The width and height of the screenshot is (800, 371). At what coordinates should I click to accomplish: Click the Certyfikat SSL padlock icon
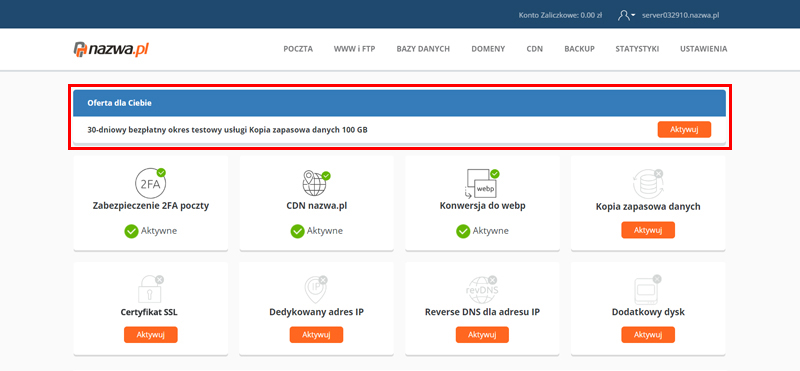pyautogui.click(x=151, y=289)
